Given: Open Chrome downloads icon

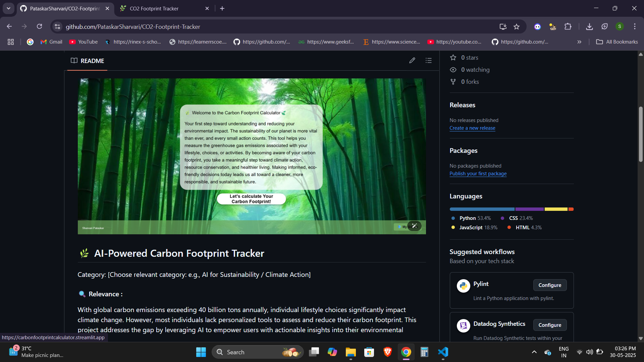Looking at the screenshot, I should (x=589, y=27).
